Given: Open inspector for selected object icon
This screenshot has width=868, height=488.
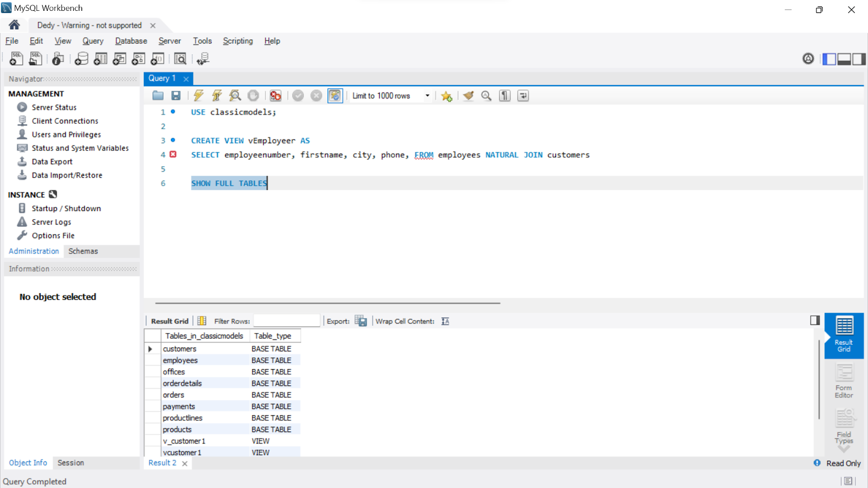Looking at the screenshot, I should click(58, 59).
